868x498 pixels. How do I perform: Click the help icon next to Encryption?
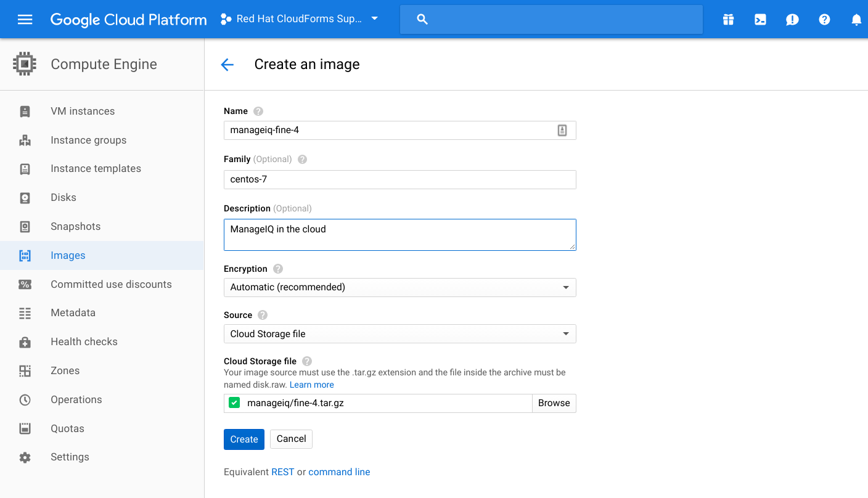pos(278,269)
